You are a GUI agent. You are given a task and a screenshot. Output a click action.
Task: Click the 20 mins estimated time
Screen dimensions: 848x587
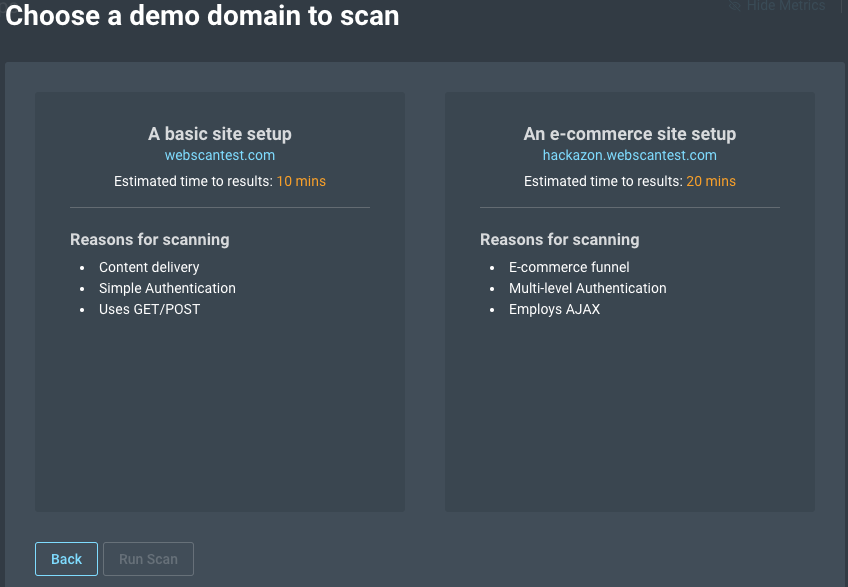coord(711,181)
